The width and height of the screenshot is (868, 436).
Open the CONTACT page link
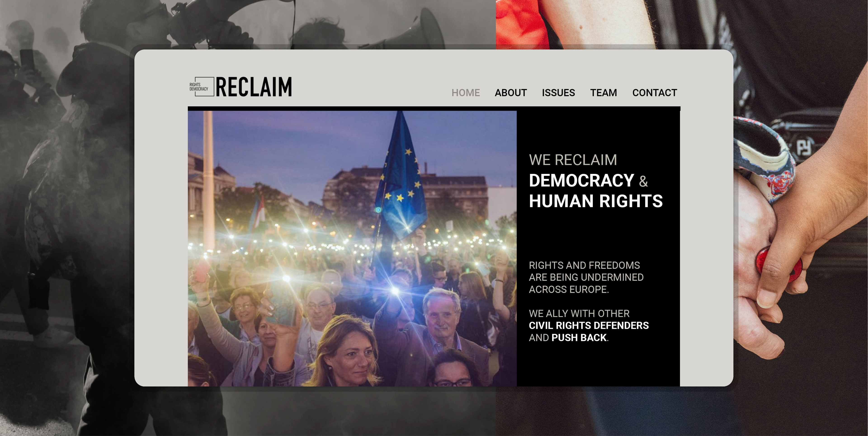(654, 93)
